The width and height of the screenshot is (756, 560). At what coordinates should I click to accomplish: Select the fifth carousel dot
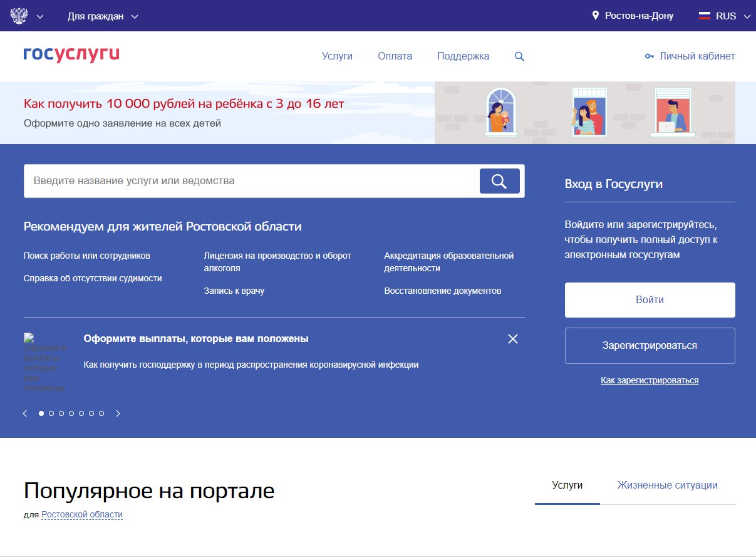(81, 413)
